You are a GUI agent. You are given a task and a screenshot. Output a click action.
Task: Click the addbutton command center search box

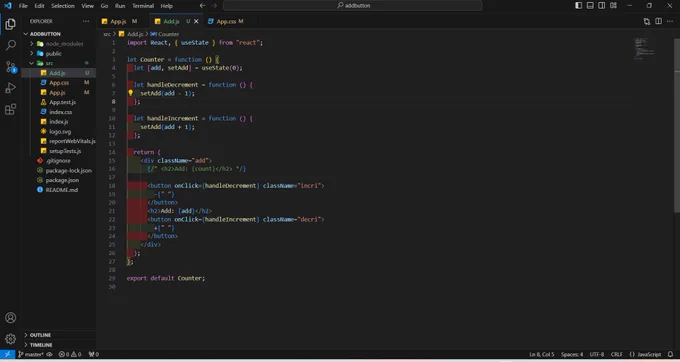click(x=353, y=6)
